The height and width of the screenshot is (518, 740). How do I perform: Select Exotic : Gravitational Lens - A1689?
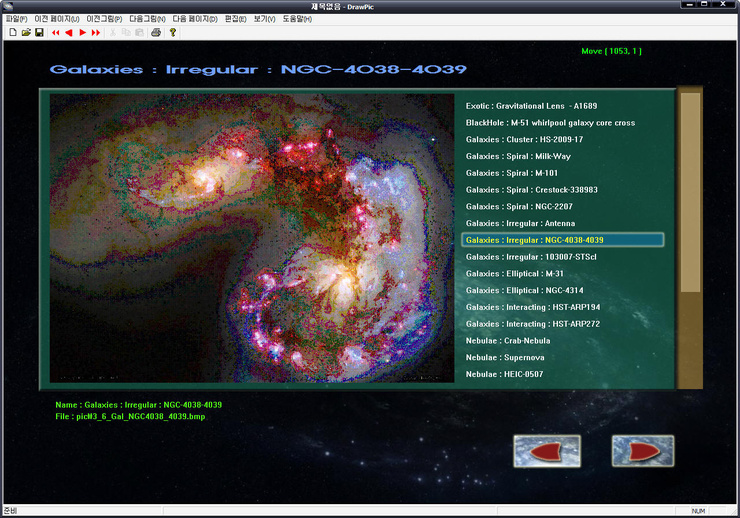(531, 106)
